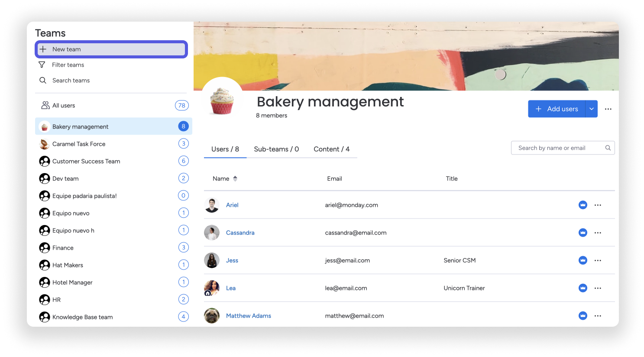Screen dimensions: 644x357
Task: Click the crown icon in Matthew Adams' row
Action: pos(583,316)
